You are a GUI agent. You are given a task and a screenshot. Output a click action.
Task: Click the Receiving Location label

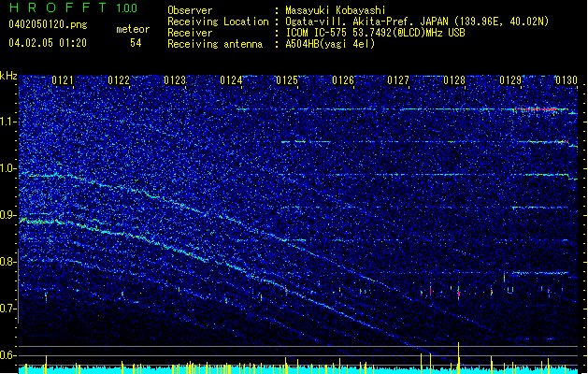click(218, 22)
